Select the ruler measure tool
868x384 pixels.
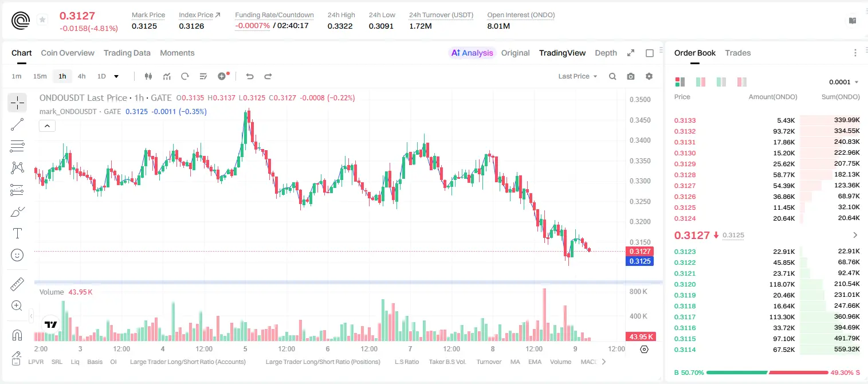point(17,284)
